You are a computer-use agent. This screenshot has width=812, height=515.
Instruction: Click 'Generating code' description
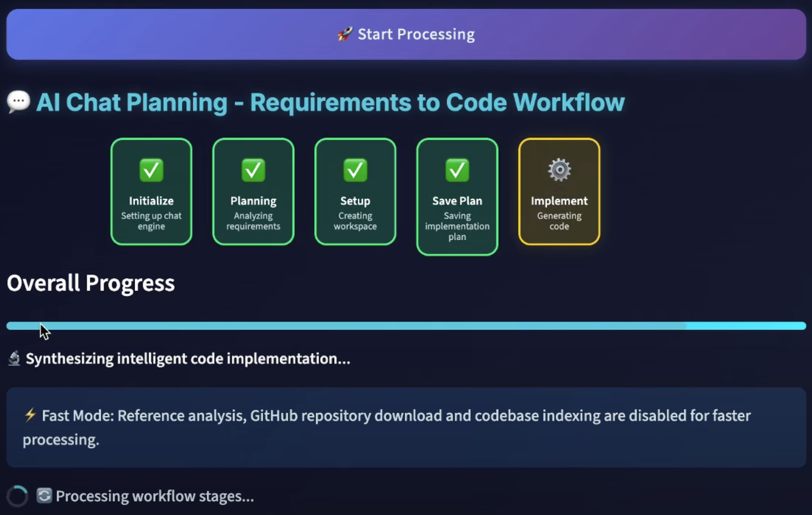tap(559, 221)
